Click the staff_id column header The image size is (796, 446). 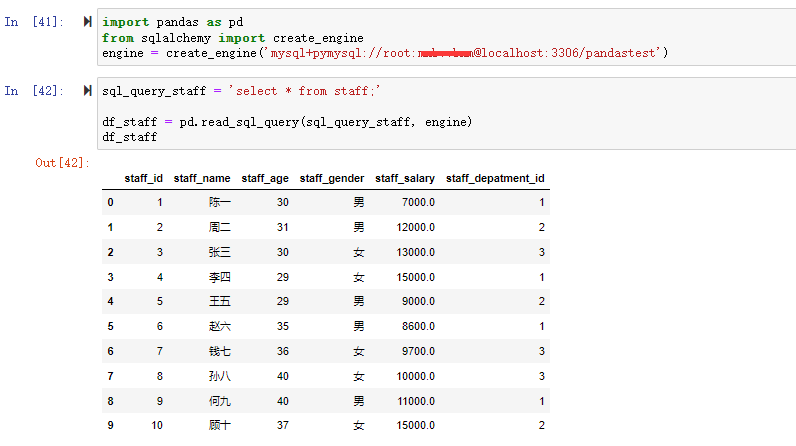pyautogui.click(x=143, y=179)
